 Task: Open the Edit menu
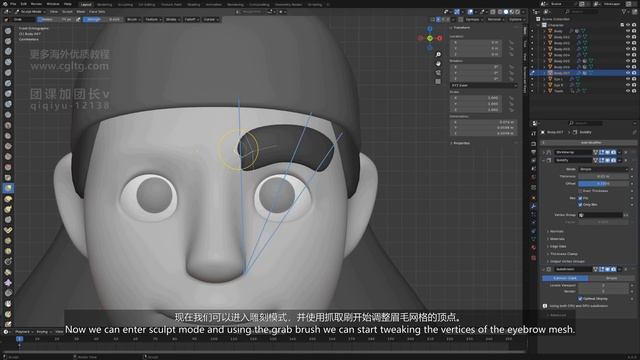[23, 4]
